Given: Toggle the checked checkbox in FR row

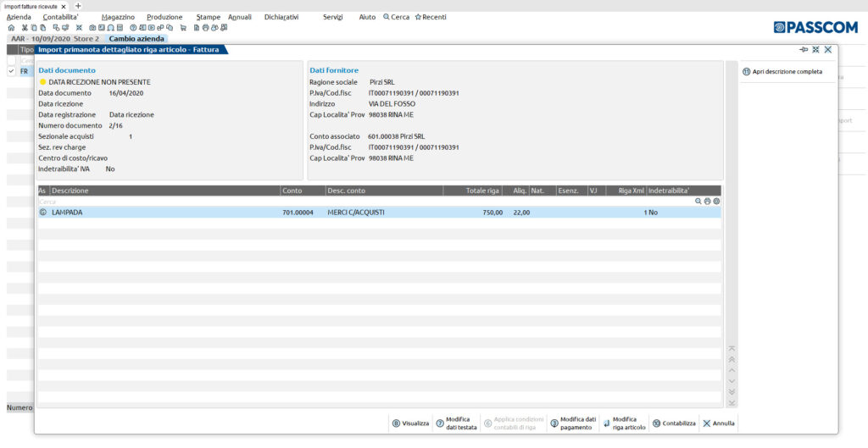Looking at the screenshot, I should [x=12, y=71].
